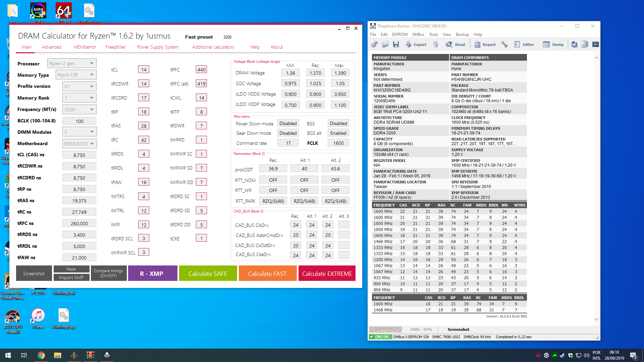Click the waveform monitor icon in Thaiphoon toolbar
The height and width of the screenshot is (362, 644).
point(596,44)
